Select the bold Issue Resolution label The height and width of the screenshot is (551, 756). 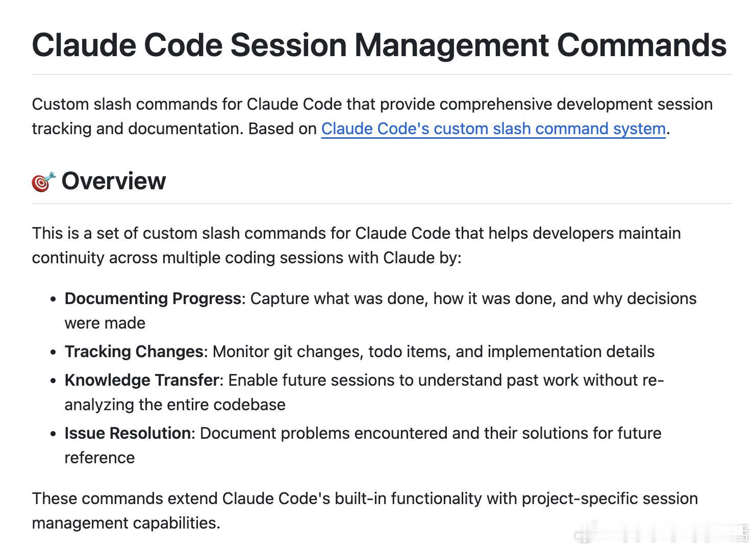click(128, 433)
